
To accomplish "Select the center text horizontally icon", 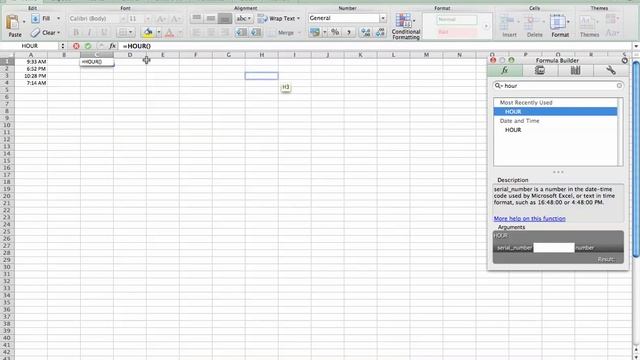I will click(x=211, y=32).
